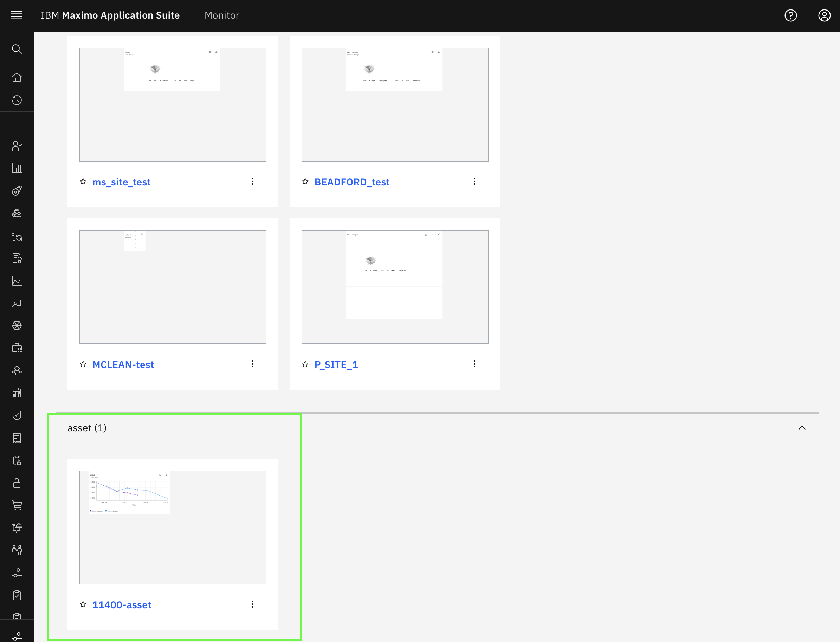
Task: Open the BEADFORD_test dashboard link
Action: click(352, 182)
